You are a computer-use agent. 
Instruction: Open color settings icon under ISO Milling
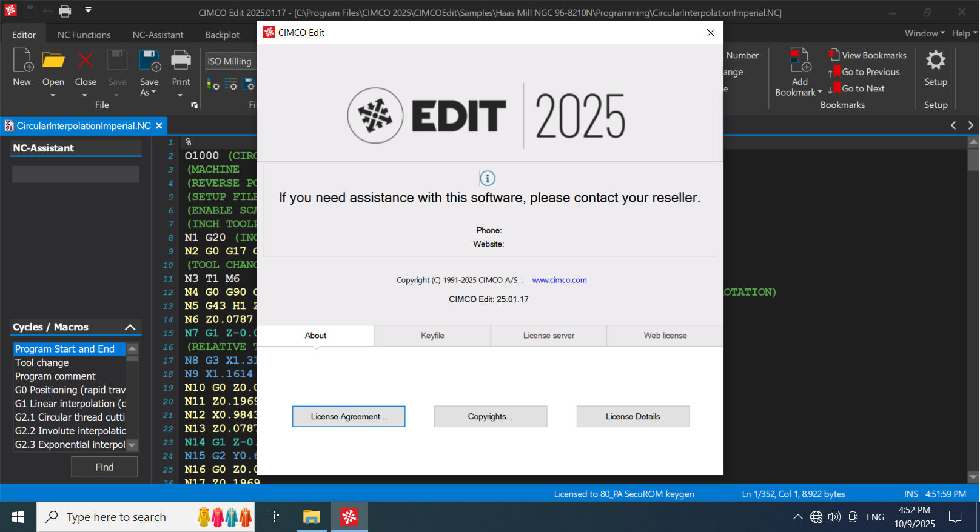[213, 85]
